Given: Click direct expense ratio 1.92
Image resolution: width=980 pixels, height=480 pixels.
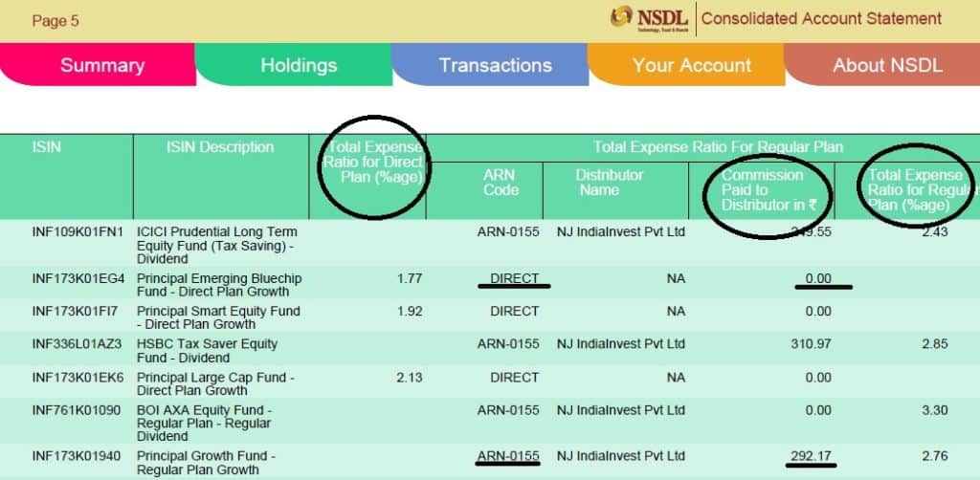Looking at the screenshot, I should pyautogui.click(x=410, y=311).
